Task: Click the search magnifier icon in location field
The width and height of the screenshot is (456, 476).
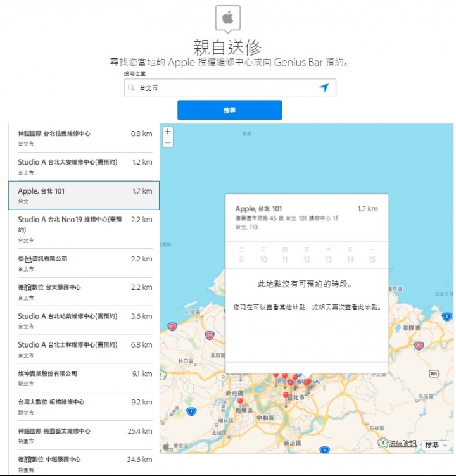Action: click(x=131, y=88)
